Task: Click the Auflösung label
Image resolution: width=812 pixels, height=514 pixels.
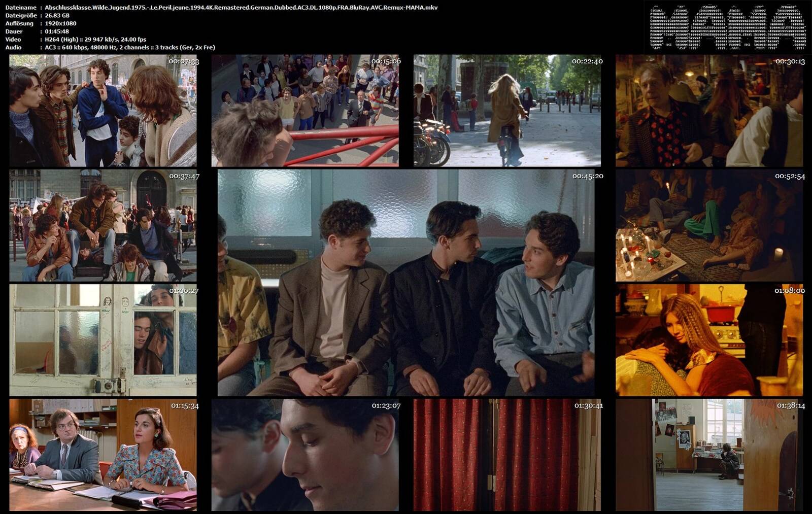Action: coord(19,23)
